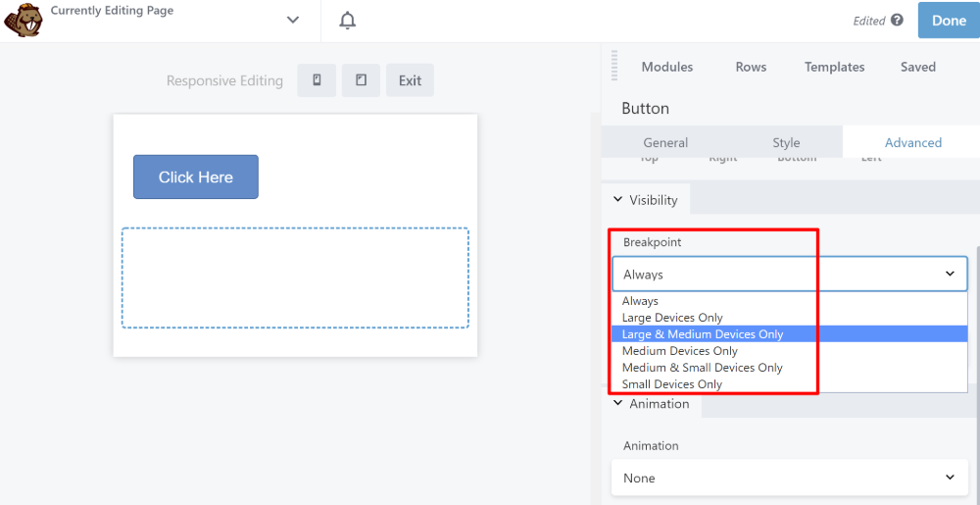Grab the settings panel drag handle
980x505 pixels.
click(613, 65)
